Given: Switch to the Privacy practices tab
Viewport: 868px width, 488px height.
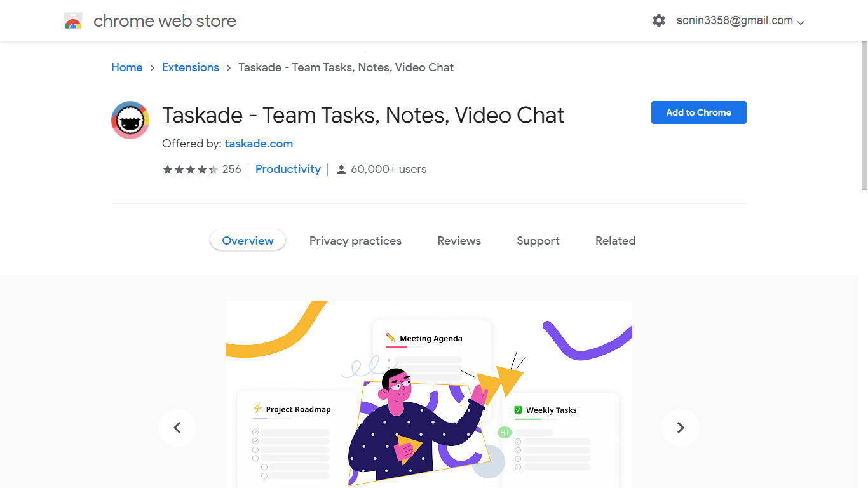Looking at the screenshot, I should coord(355,241).
